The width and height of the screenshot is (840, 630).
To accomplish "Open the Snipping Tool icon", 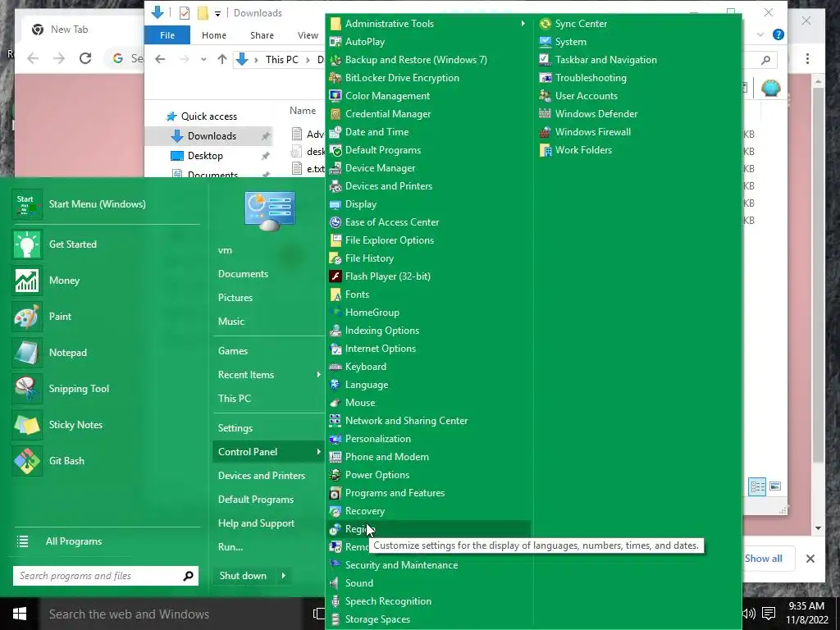I will pyautogui.click(x=27, y=388).
